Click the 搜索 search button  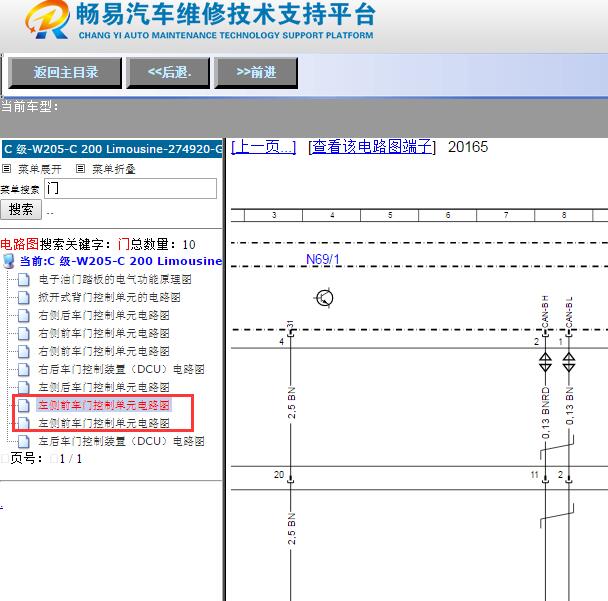pyautogui.click(x=21, y=210)
